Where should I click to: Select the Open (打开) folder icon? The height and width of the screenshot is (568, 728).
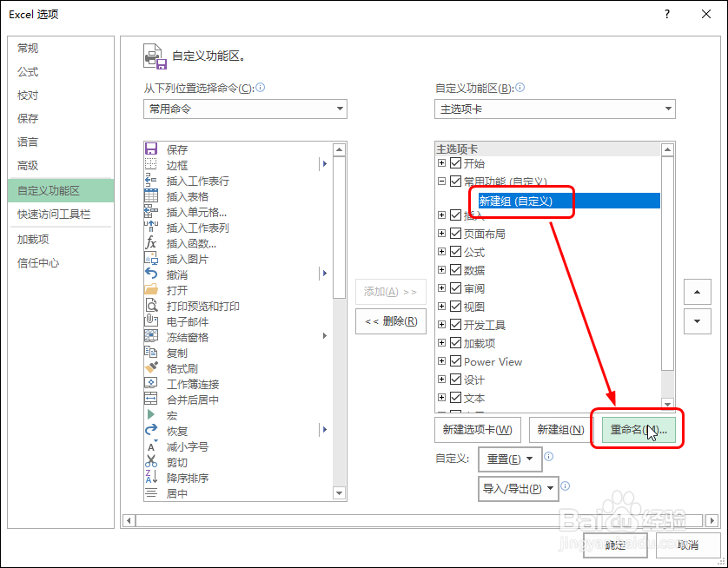(151, 289)
